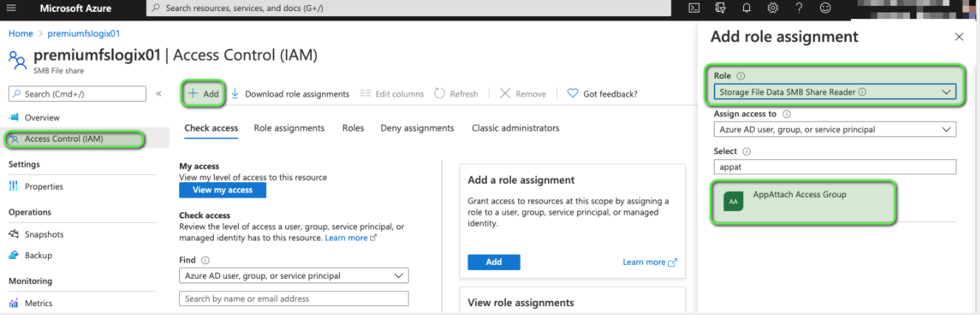The width and height of the screenshot is (980, 315).
Task: Collapse the left sidebar with double chevron
Action: (x=159, y=94)
